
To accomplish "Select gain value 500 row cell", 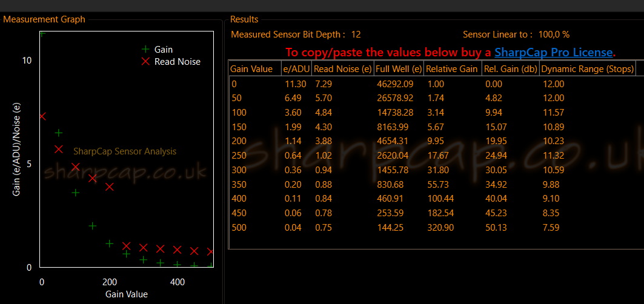I will pos(239,228).
